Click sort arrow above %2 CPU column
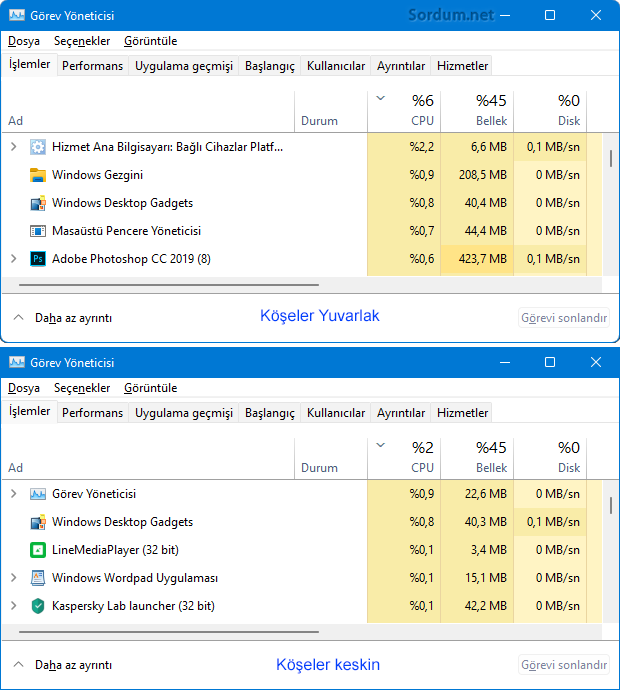 coord(381,445)
